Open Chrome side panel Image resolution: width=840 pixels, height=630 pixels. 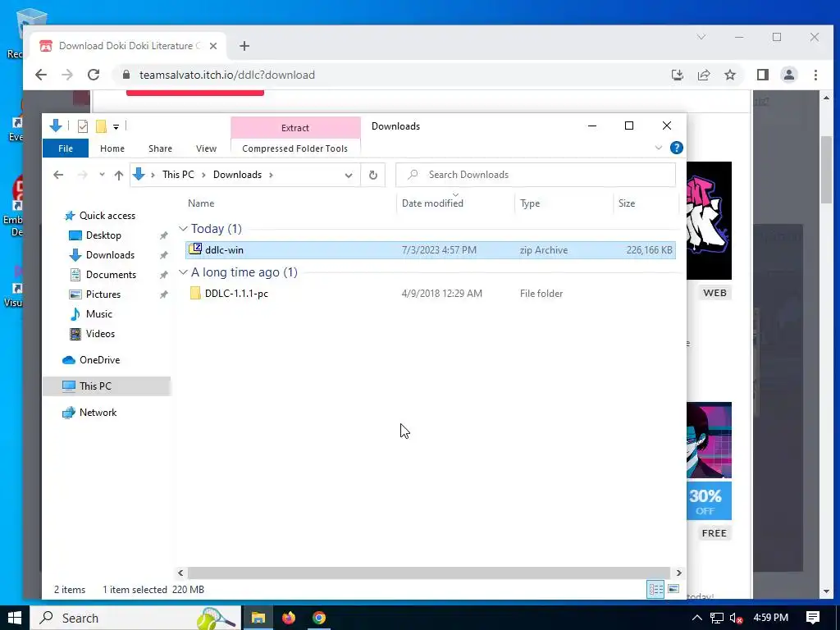click(x=763, y=75)
